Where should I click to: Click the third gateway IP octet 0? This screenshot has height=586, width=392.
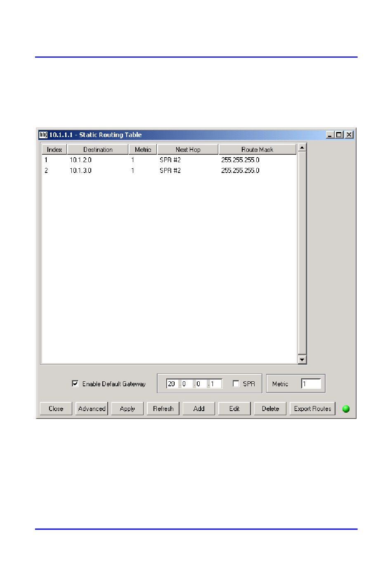pos(201,384)
